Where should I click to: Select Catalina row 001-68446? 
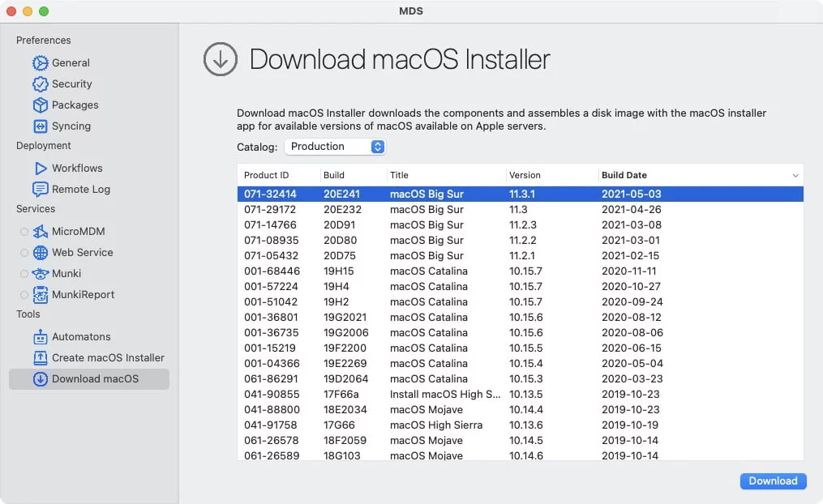pyautogui.click(x=520, y=271)
